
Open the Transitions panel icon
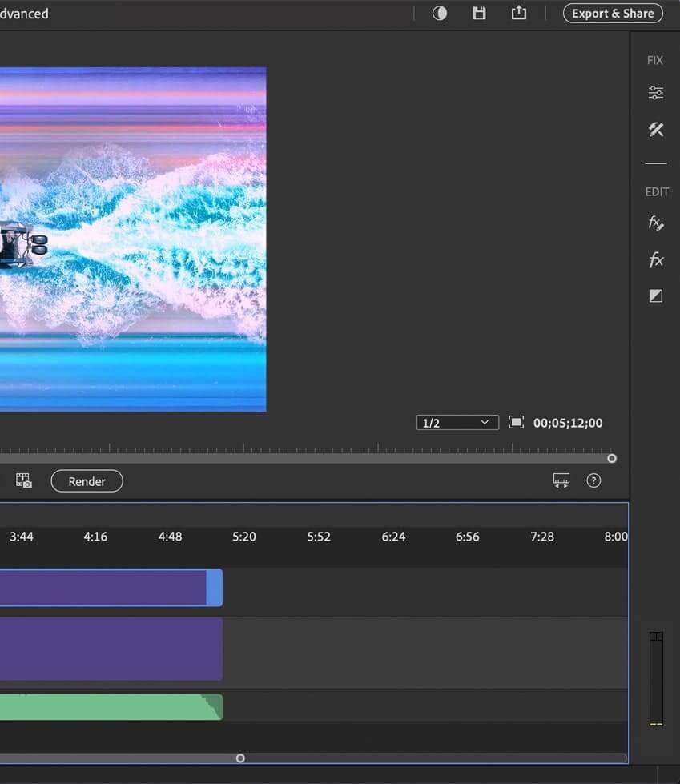pyautogui.click(x=656, y=296)
